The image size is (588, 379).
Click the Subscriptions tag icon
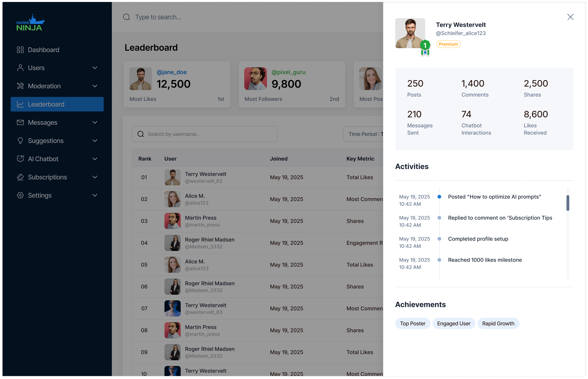pyautogui.click(x=20, y=177)
